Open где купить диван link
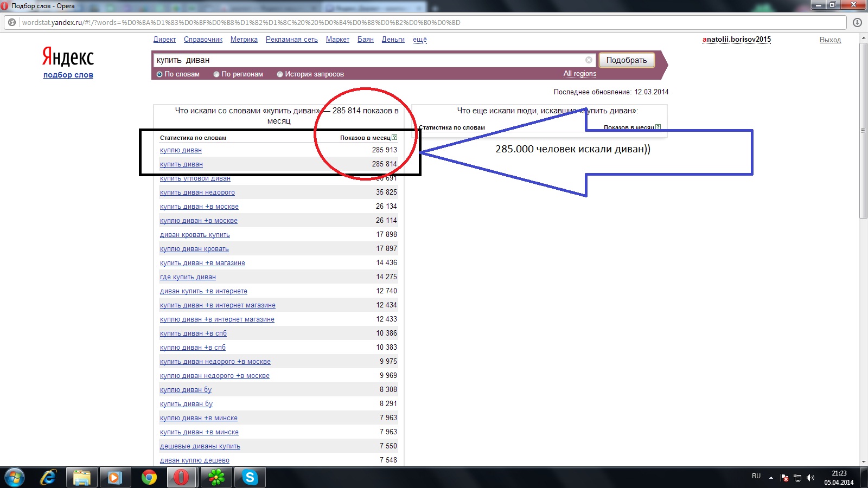 [188, 277]
